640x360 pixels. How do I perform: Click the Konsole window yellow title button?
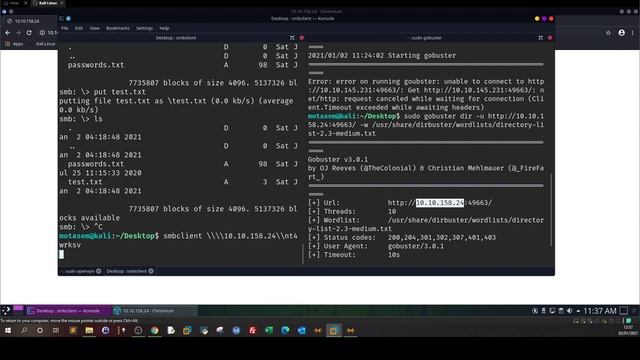tap(537, 19)
